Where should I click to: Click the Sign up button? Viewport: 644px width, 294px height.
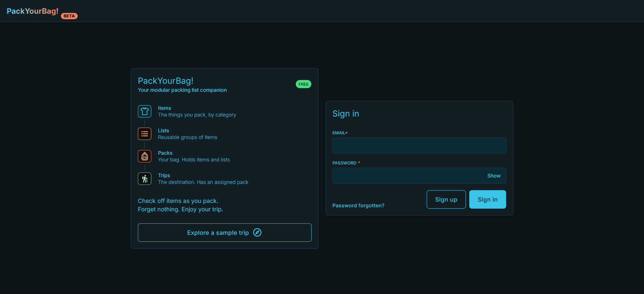coord(446,200)
